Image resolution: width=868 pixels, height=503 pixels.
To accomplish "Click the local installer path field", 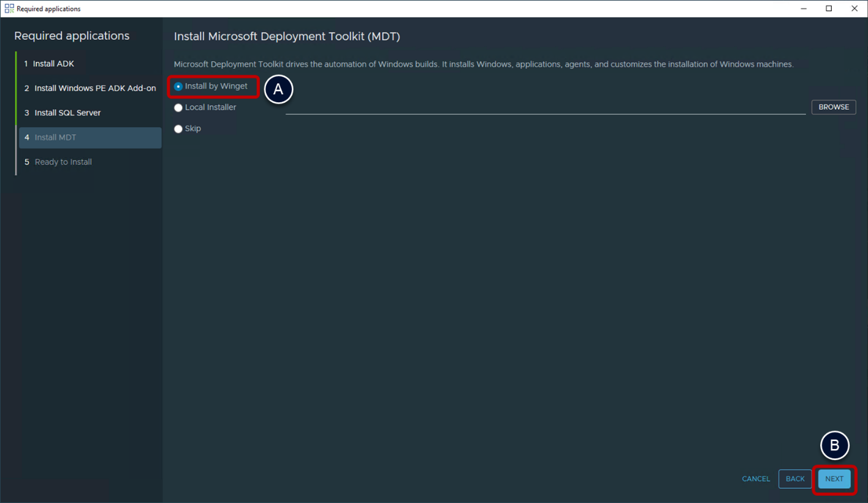I will [546, 107].
